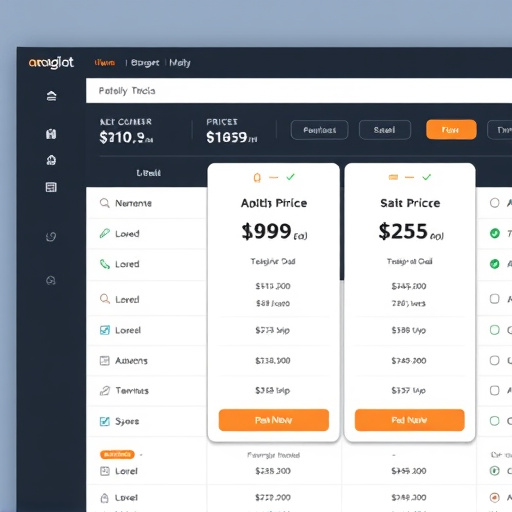
Task: Open the lowest faded icon in the sidebar
Action: tap(51, 280)
